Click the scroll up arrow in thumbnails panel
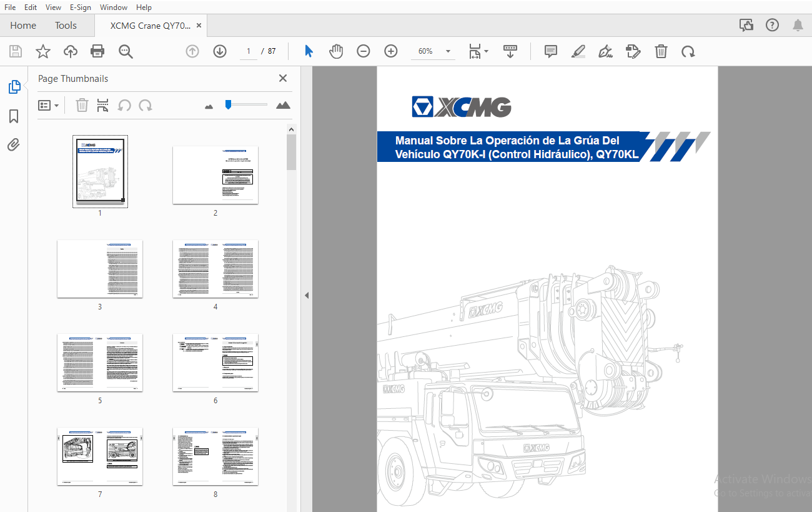The height and width of the screenshot is (512, 812). pos(291,129)
